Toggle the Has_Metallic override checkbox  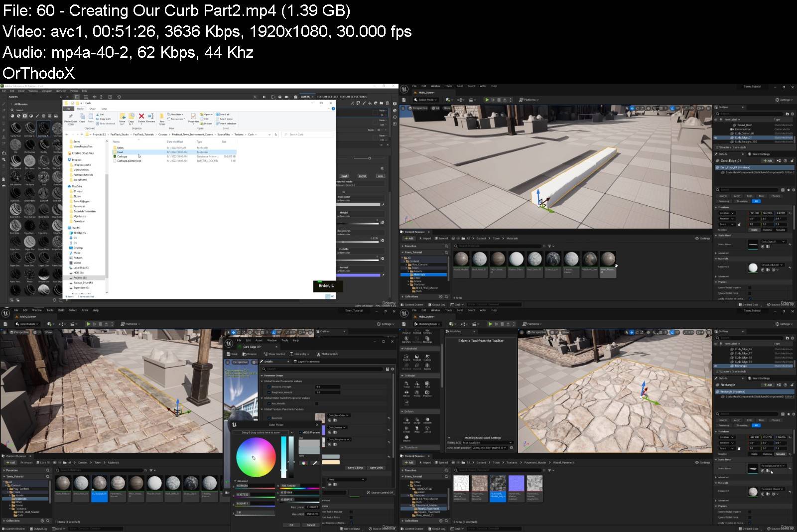269,403
